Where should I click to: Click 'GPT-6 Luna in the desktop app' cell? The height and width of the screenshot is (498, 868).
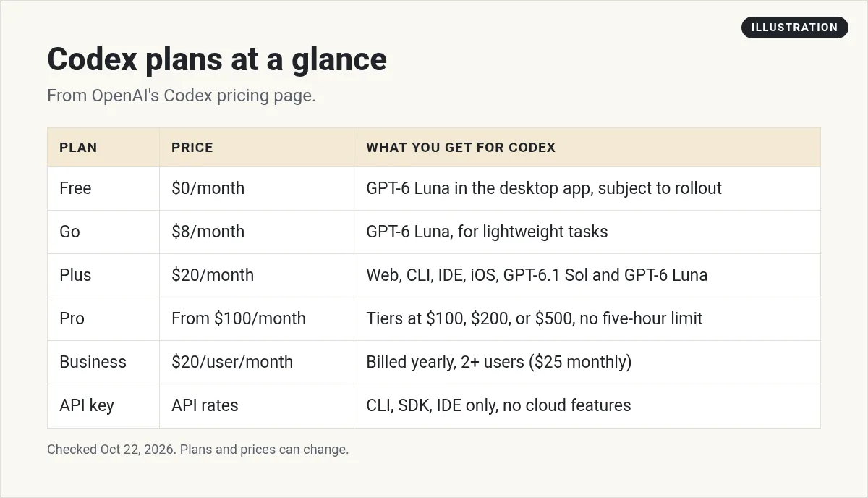tap(587, 188)
